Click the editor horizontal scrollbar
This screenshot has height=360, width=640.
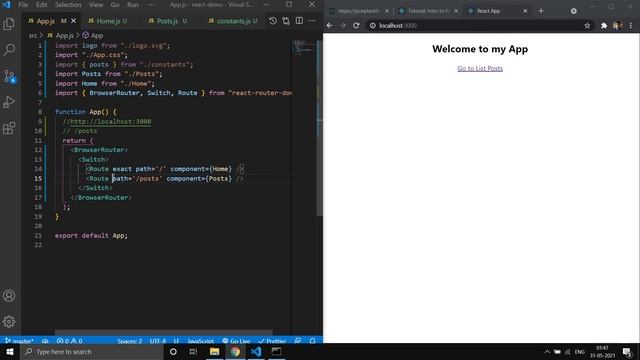tap(163, 333)
